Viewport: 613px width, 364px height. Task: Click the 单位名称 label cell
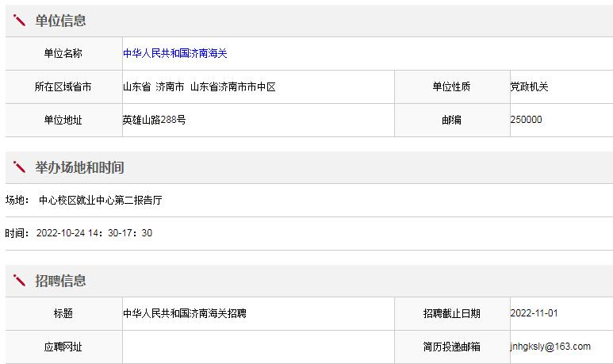(x=63, y=53)
